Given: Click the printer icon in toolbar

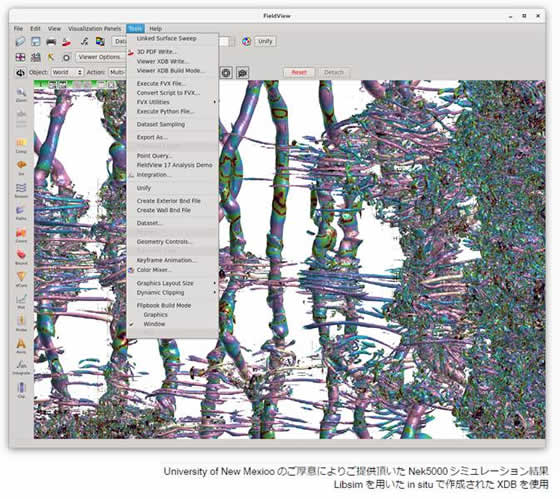Looking at the screenshot, I should (x=51, y=42).
